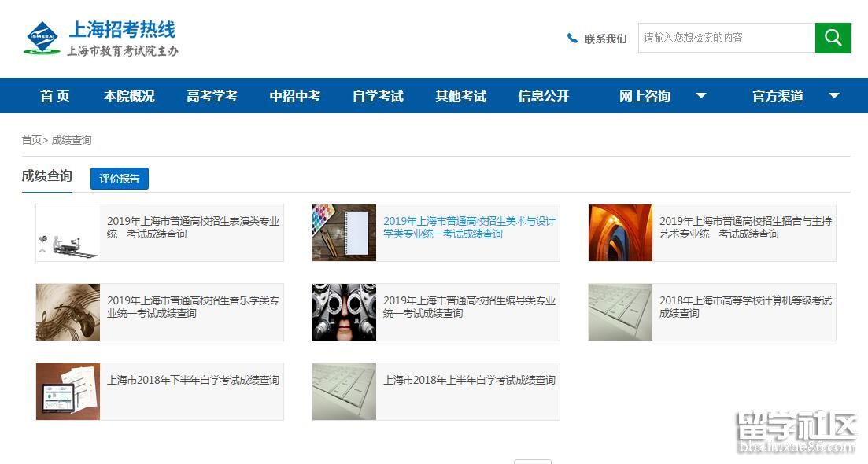Click the 播音与主持 orange arch thumbnail
Image resolution: width=868 pixels, height=464 pixels.
(x=620, y=233)
